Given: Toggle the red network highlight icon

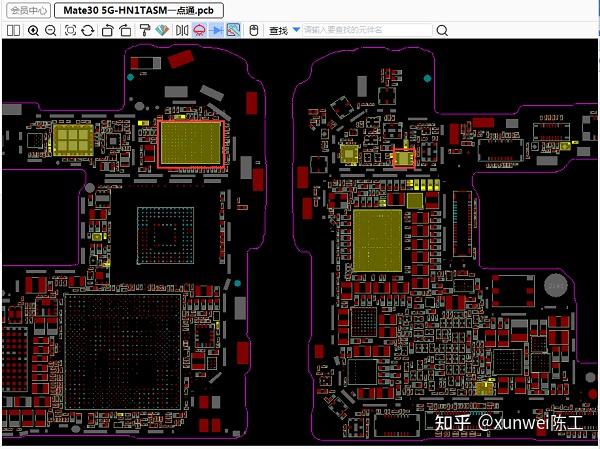Looking at the screenshot, I should [x=199, y=30].
